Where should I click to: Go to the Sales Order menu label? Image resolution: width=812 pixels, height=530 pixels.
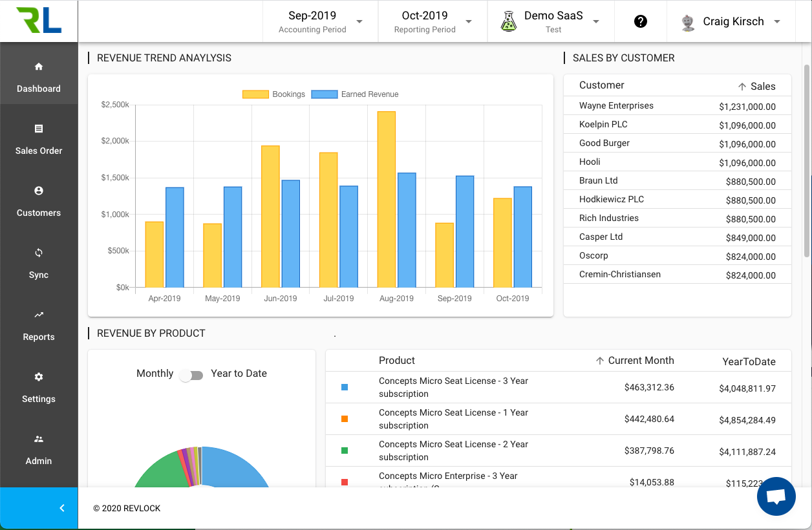click(x=39, y=151)
